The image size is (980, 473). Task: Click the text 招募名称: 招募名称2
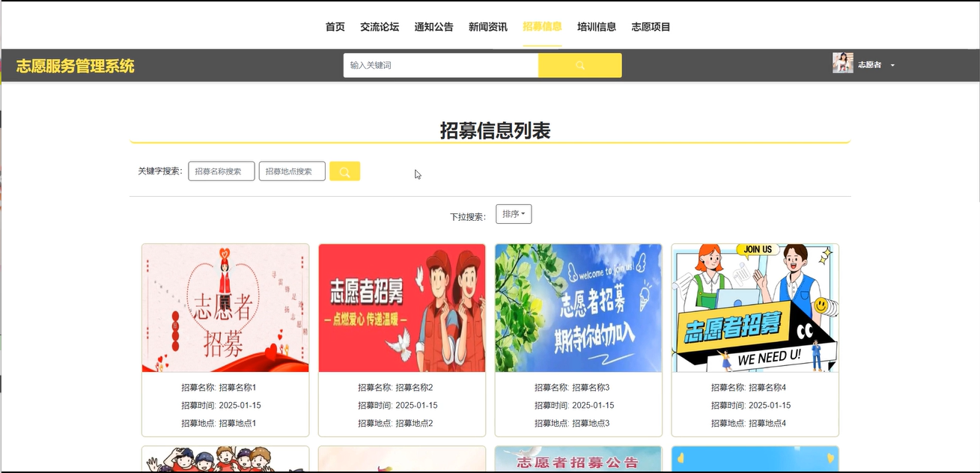[395, 388]
